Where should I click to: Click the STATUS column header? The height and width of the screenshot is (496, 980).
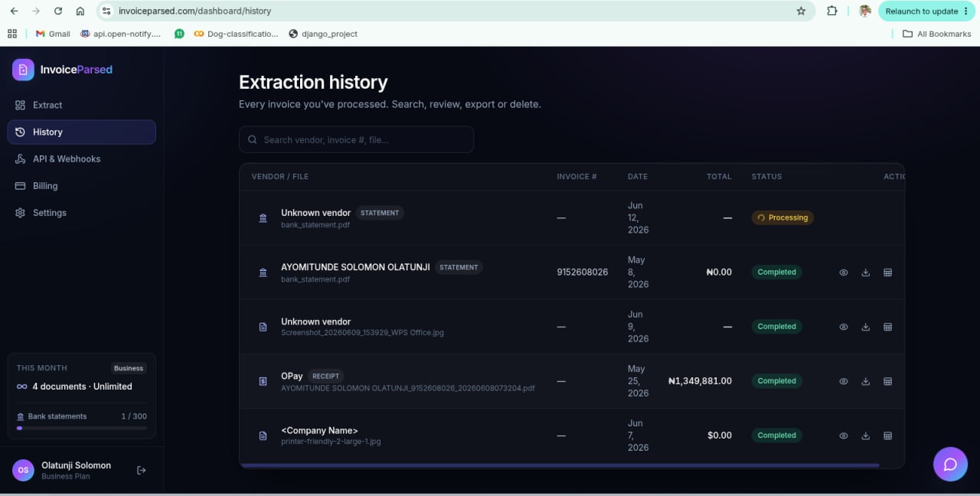pyautogui.click(x=766, y=176)
